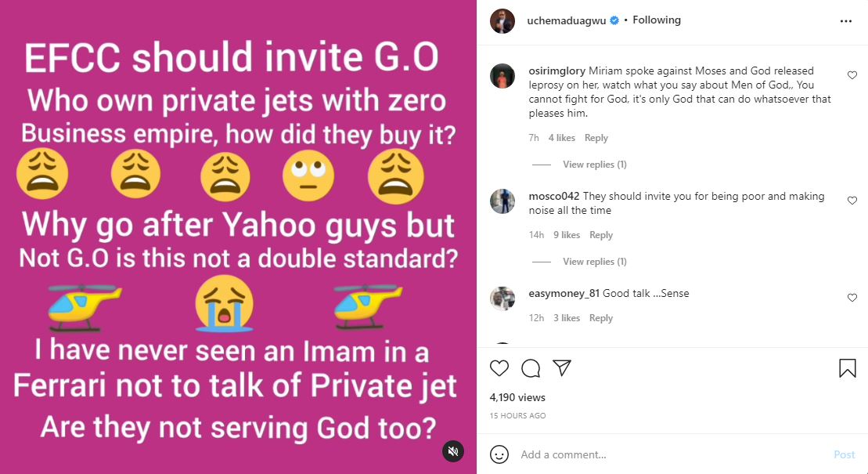Like easymoney_81's comment
The height and width of the screenshot is (474, 868).
click(x=852, y=298)
